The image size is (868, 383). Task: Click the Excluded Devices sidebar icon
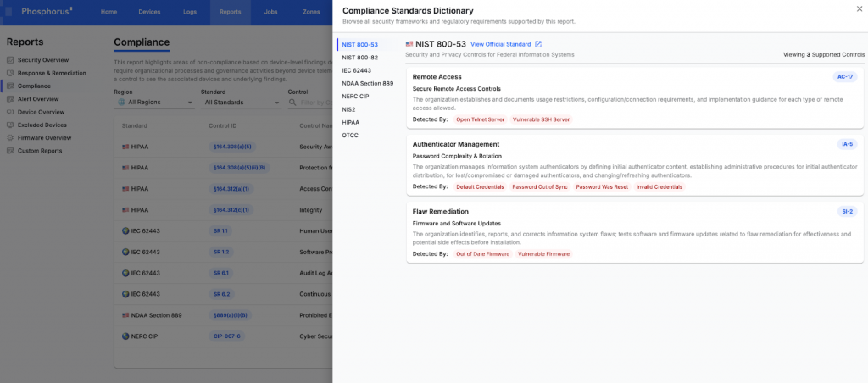tap(10, 125)
